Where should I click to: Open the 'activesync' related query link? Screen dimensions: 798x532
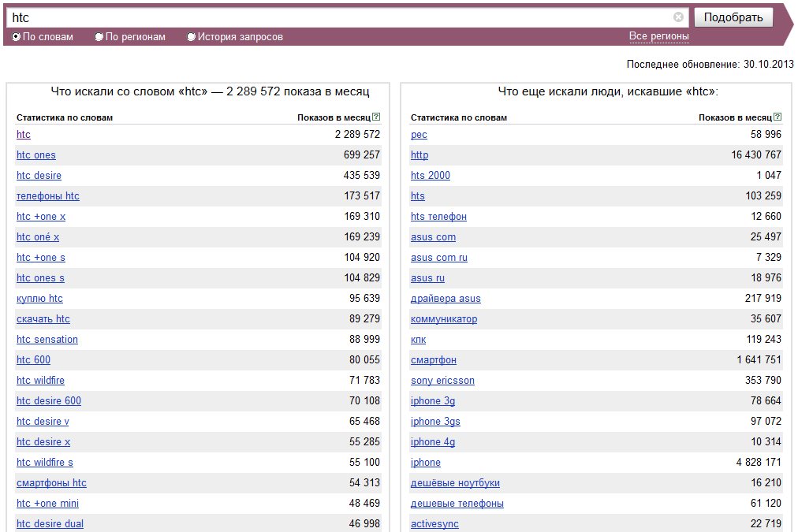(434, 524)
